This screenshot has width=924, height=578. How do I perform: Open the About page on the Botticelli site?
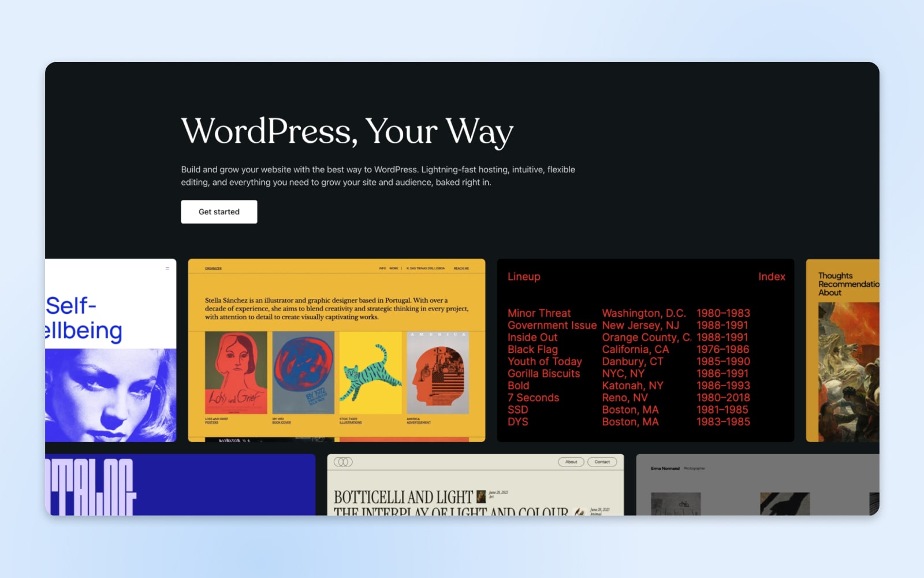571,462
